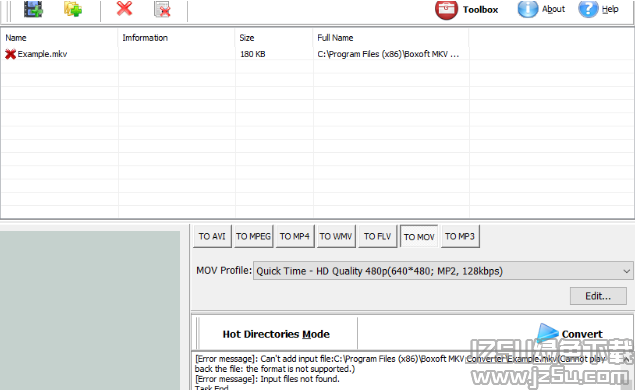Select the TO MPEG tab
The width and height of the screenshot is (635, 390).
pos(254,237)
